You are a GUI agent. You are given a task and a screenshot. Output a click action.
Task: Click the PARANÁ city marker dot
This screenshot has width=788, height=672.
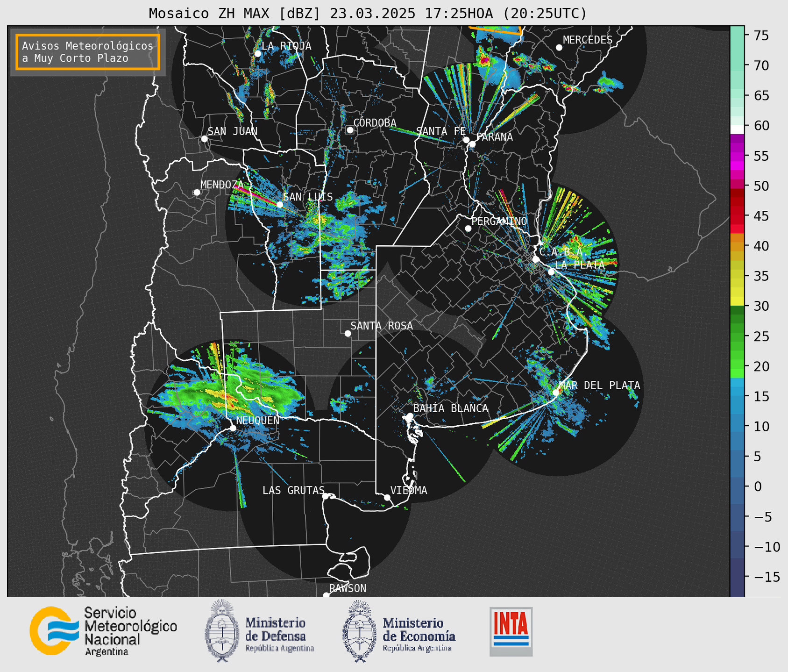[472, 144]
